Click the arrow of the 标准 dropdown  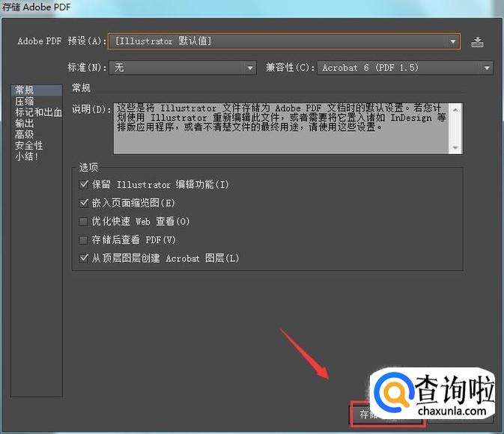pyautogui.click(x=249, y=68)
